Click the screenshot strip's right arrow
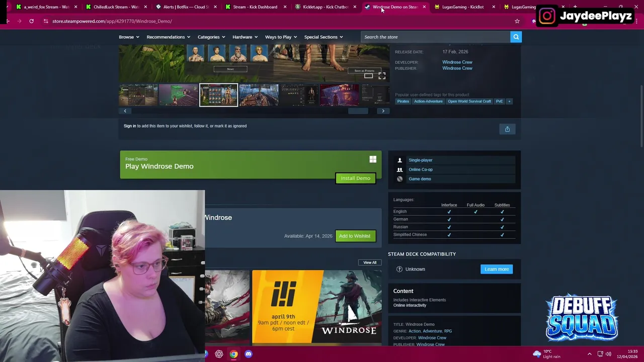The width and height of the screenshot is (644, 362). (x=383, y=111)
